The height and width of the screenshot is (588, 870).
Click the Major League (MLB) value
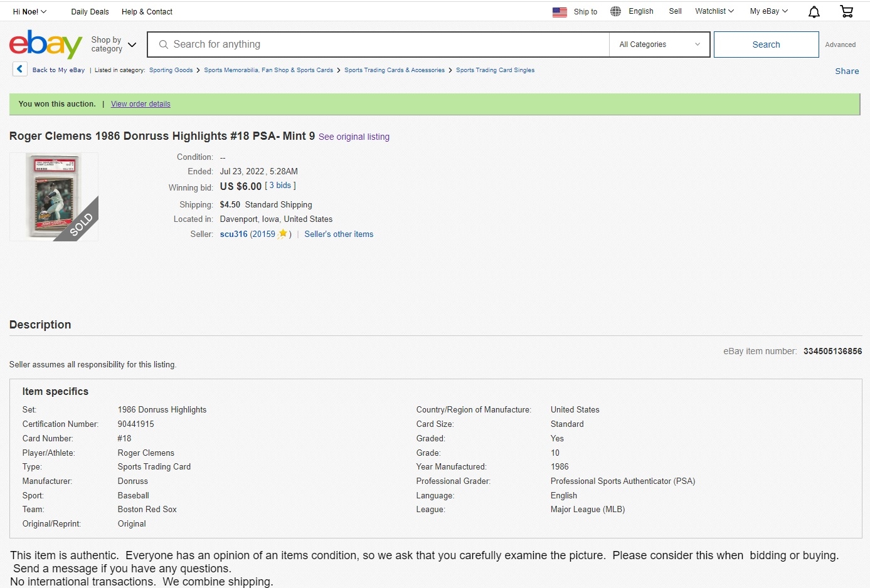(x=588, y=509)
